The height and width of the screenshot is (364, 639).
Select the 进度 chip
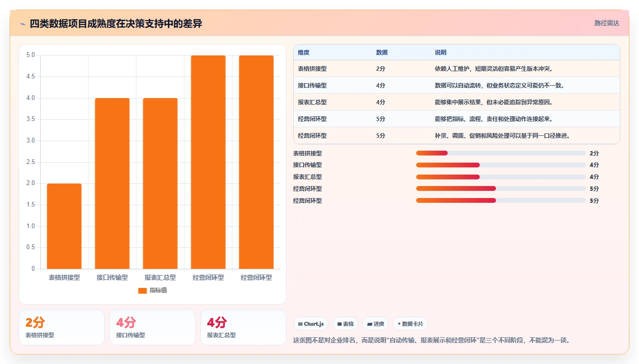(x=376, y=324)
